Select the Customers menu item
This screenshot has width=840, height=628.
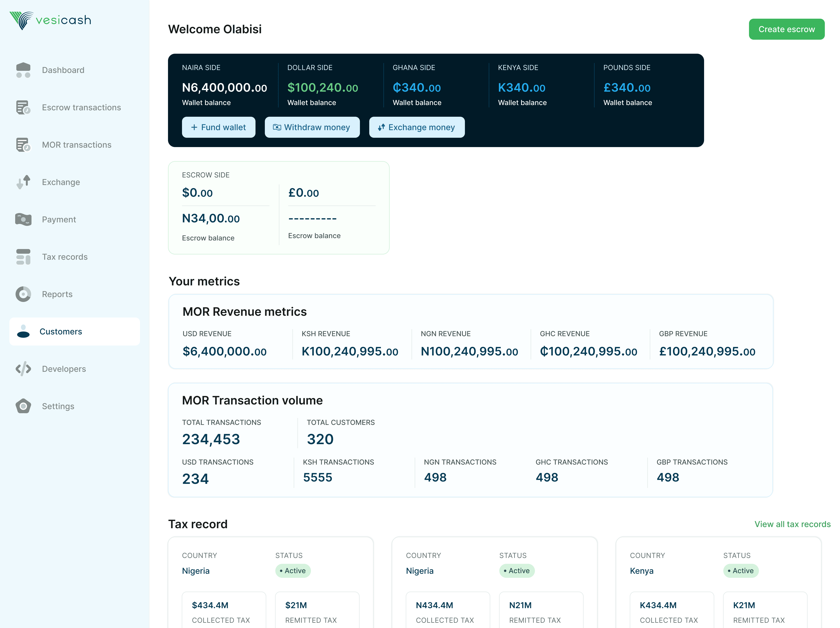point(75,331)
